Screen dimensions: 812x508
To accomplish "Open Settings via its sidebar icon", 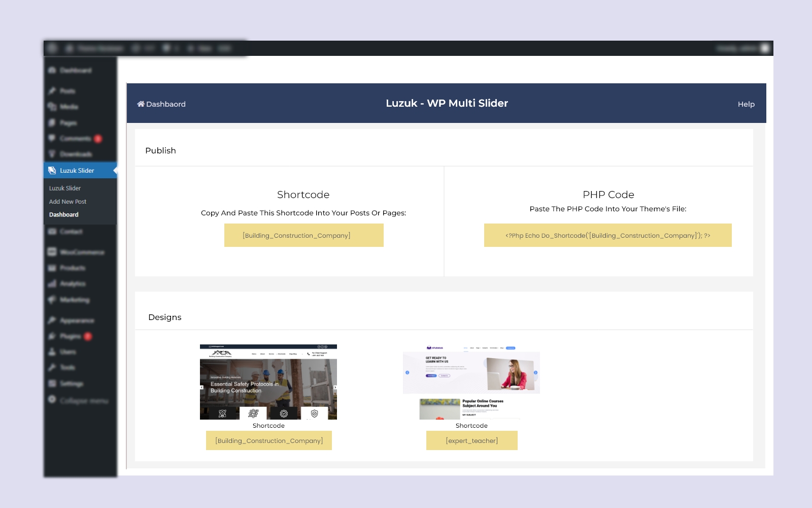I will pos(52,384).
